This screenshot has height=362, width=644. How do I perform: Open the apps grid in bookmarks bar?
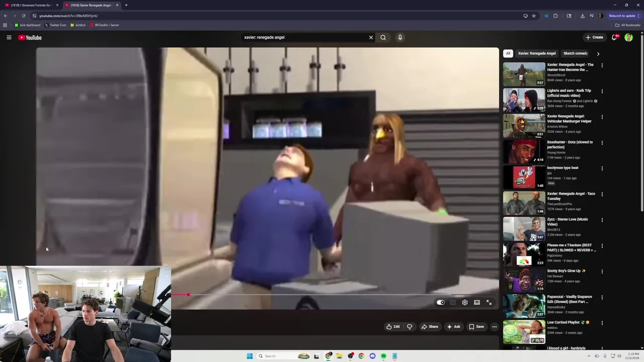[5, 25]
